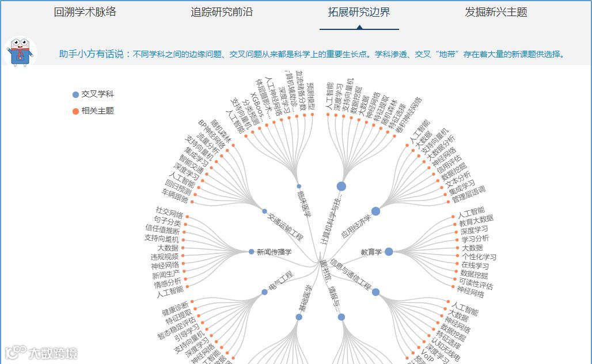Select 情感分析 topic label
This screenshot has width=592, height=364.
[x=168, y=283]
